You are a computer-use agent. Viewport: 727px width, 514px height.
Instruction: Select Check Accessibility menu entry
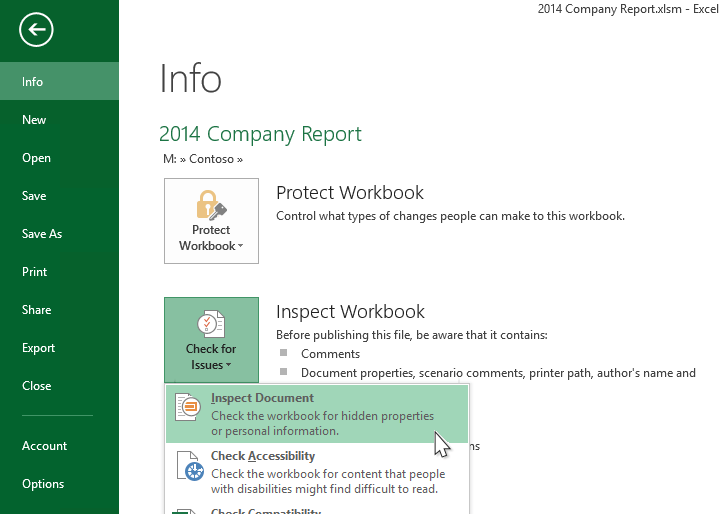point(317,472)
